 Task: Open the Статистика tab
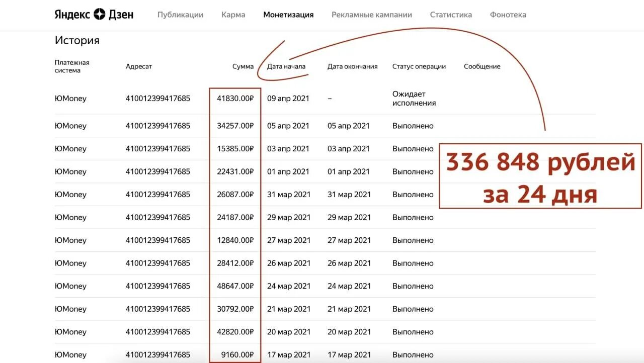coord(451,15)
